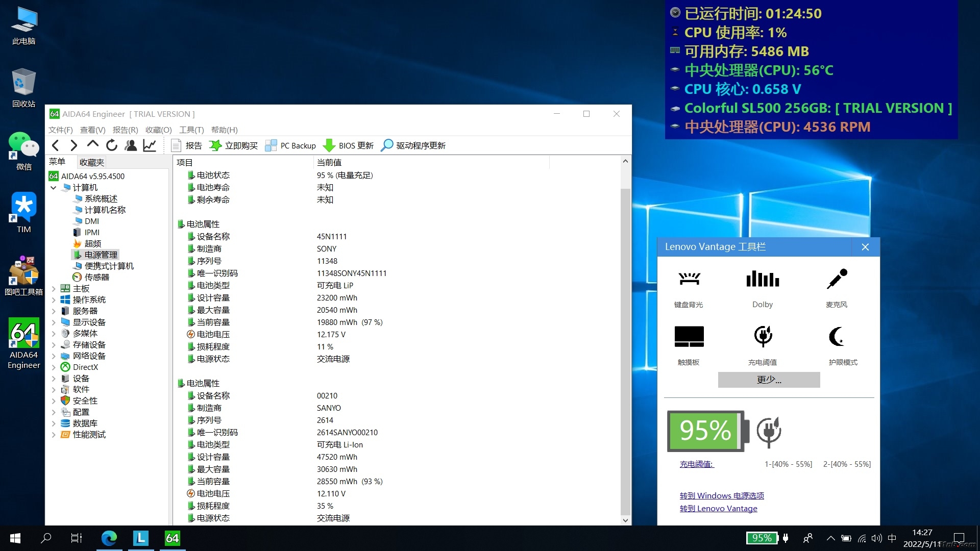Open the 查看(V) menu

pyautogui.click(x=93, y=130)
